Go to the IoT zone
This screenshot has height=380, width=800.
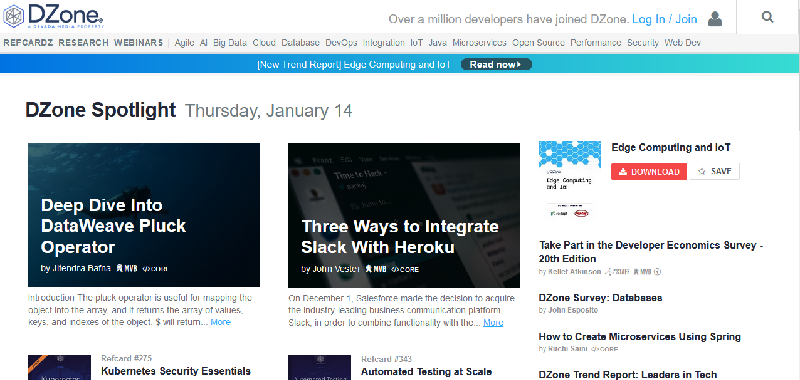pyautogui.click(x=416, y=43)
